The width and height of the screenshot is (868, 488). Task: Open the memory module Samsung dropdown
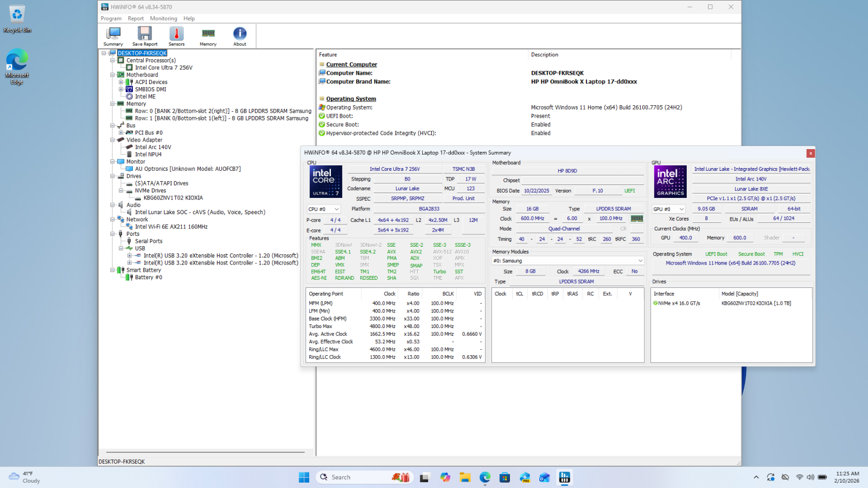568,261
